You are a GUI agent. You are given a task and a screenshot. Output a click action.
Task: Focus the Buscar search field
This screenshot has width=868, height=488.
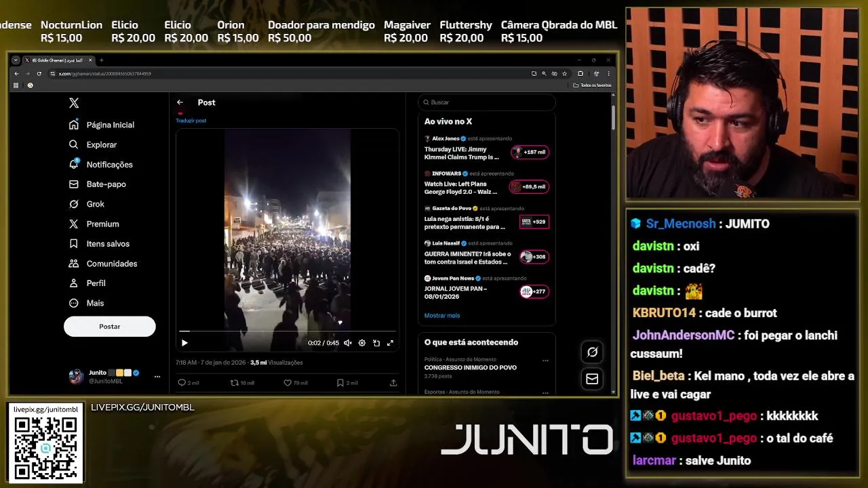(487, 102)
